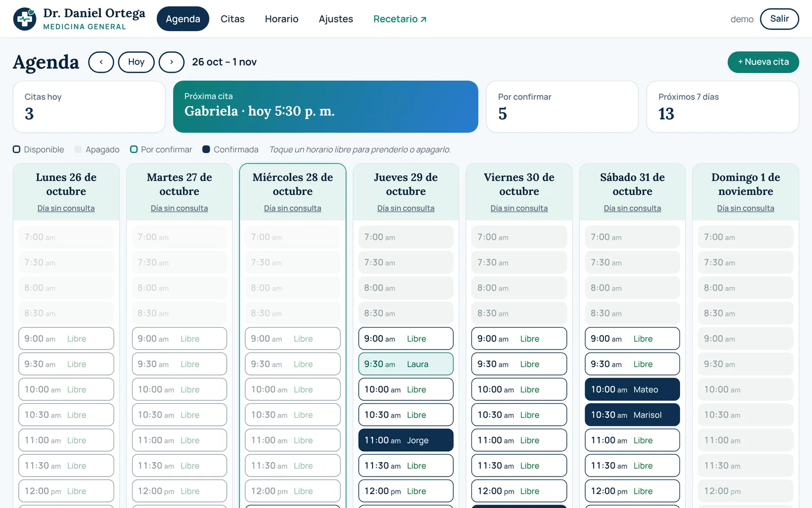The width and height of the screenshot is (812, 508).
Task: Open the Próxima cita Gabriela card
Action: [325, 107]
